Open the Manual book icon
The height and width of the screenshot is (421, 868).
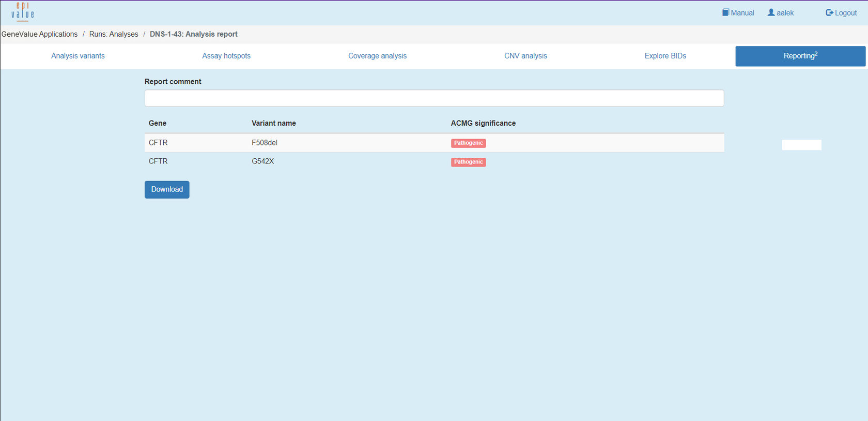725,12
